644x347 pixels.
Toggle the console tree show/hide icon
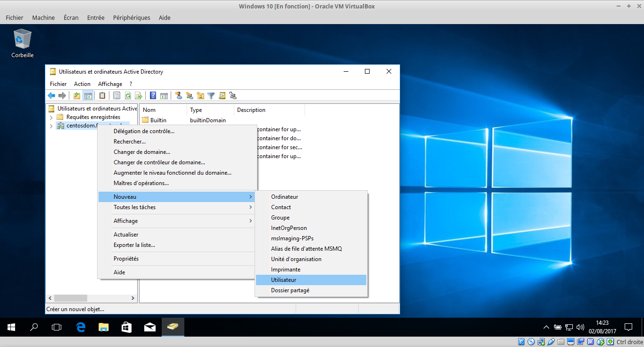click(x=88, y=96)
